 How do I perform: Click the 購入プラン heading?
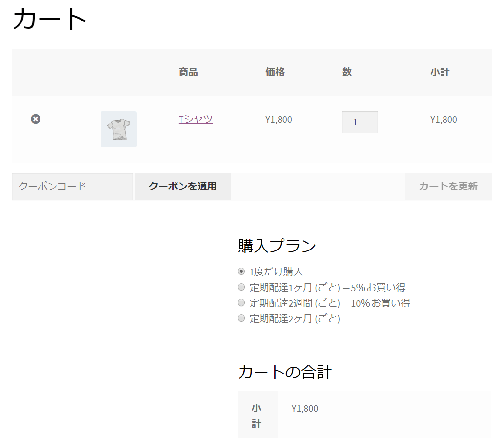(x=277, y=246)
